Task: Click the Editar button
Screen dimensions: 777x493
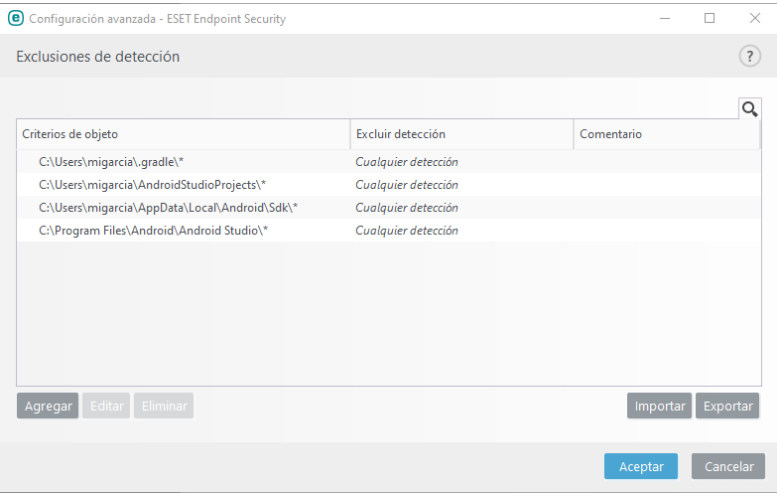Action: (x=106, y=406)
